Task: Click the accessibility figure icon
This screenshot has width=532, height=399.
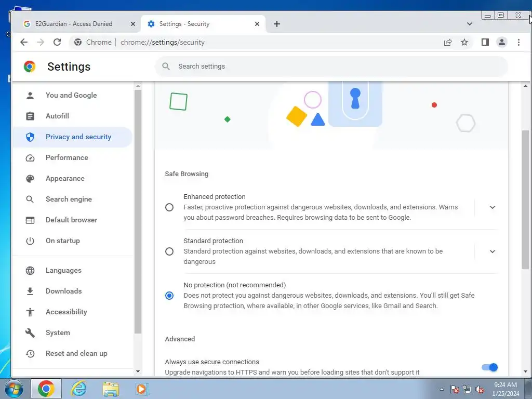Action: (30, 312)
